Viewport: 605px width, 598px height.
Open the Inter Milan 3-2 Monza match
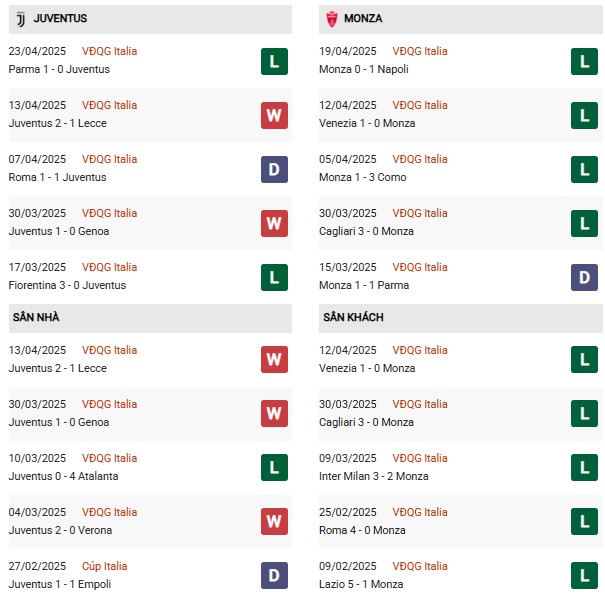tap(373, 476)
